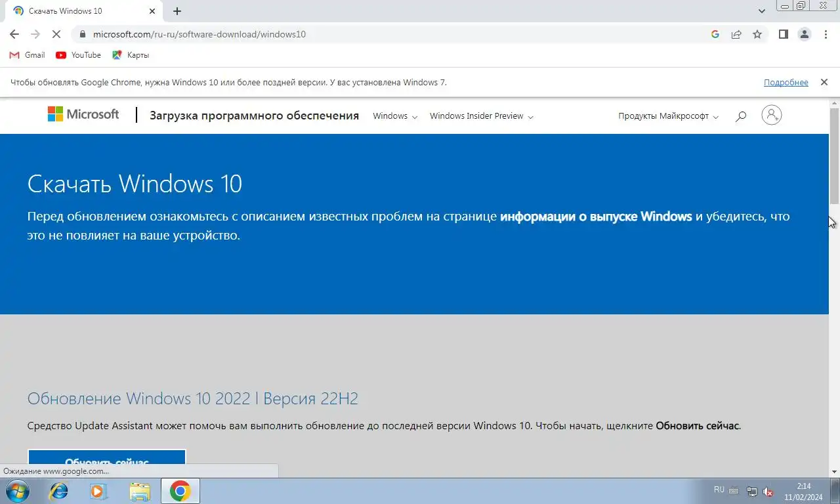Stop loading the page

tap(57, 34)
